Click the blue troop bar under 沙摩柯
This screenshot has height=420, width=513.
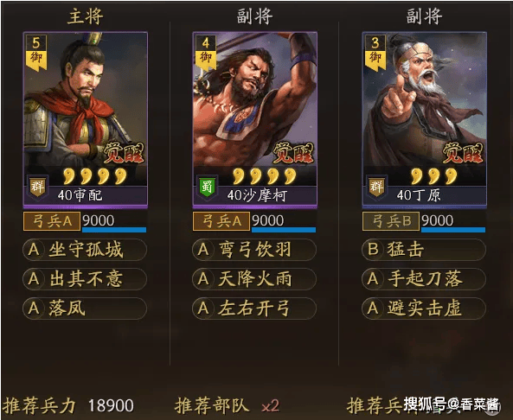pyautogui.click(x=284, y=230)
